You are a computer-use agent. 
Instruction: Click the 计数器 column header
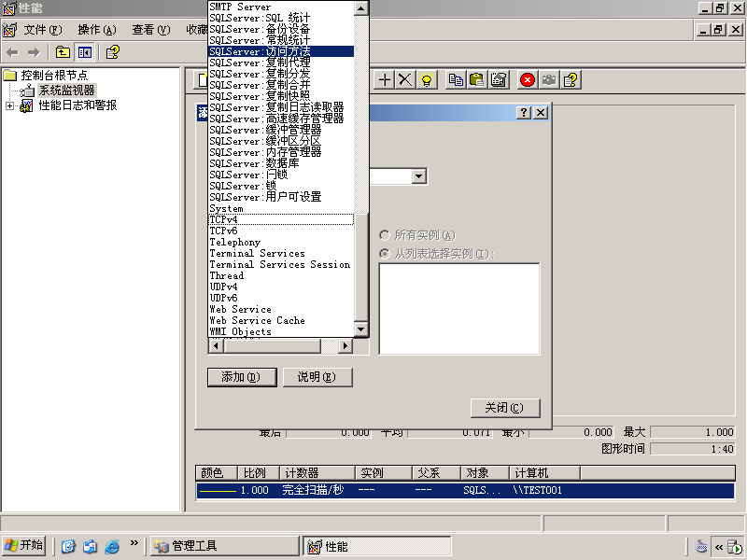317,473
